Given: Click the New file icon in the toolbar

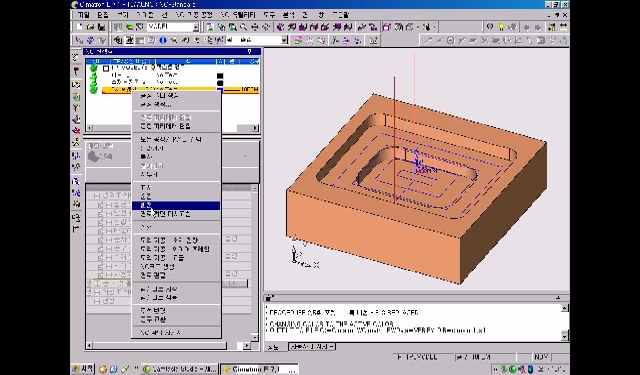Looking at the screenshot, I should [80, 27].
